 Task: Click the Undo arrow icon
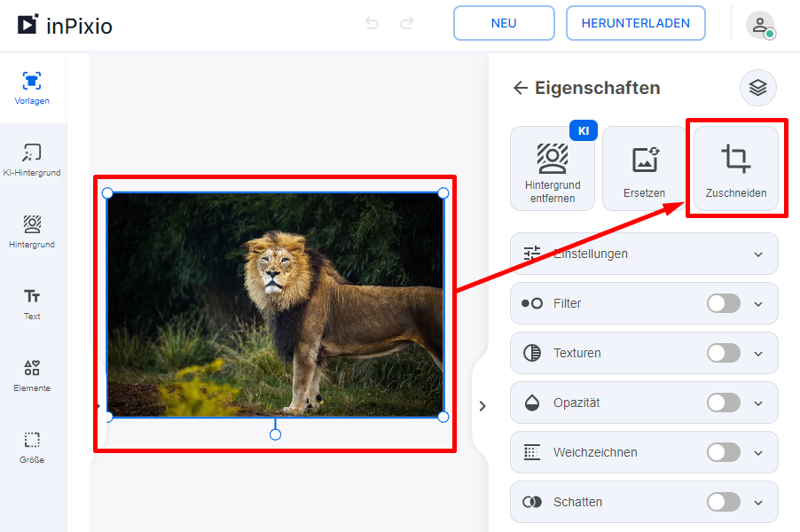tap(372, 23)
